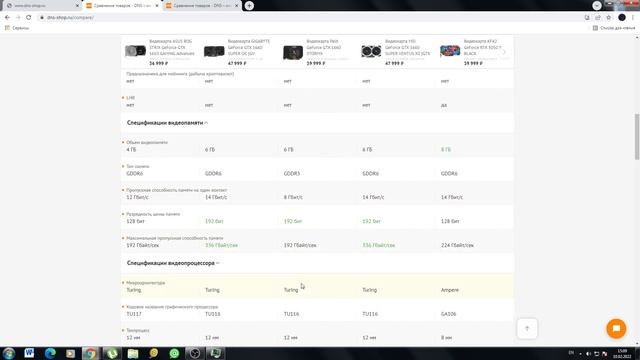Image resolution: width=640 pixels, height=360 pixels.
Task: Open the MSI GTX 1660 SUPER VENTUS thumbnail
Action: 371,51
